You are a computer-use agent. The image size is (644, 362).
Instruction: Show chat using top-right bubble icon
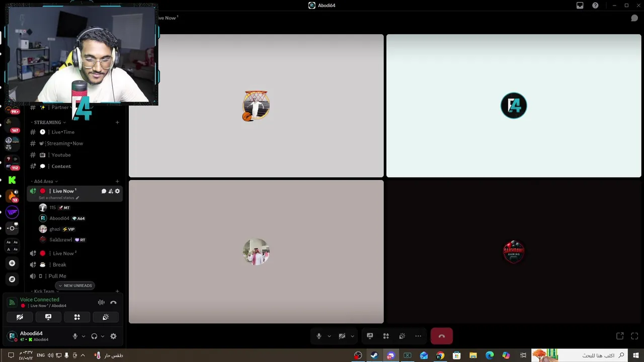coord(634,18)
